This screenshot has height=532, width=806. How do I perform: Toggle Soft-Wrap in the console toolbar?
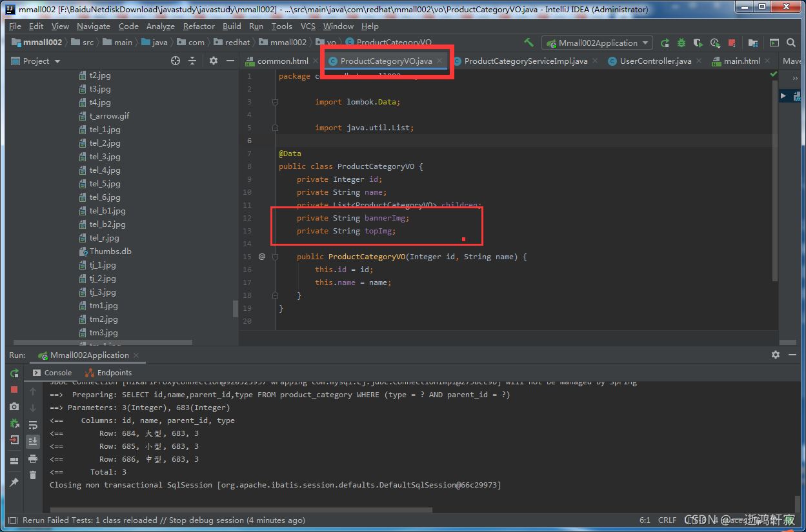33,425
